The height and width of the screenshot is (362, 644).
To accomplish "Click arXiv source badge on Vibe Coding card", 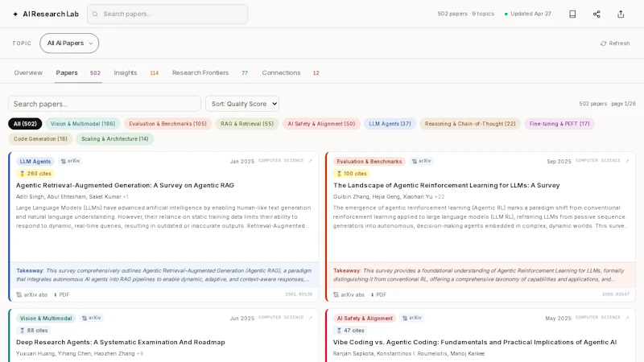I will point(411,318).
